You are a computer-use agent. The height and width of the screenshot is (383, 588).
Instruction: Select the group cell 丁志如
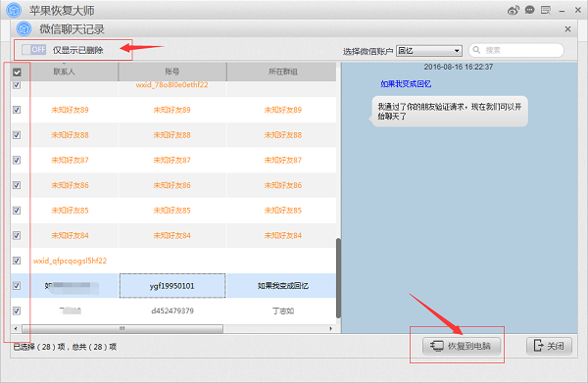[x=283, y=311]
